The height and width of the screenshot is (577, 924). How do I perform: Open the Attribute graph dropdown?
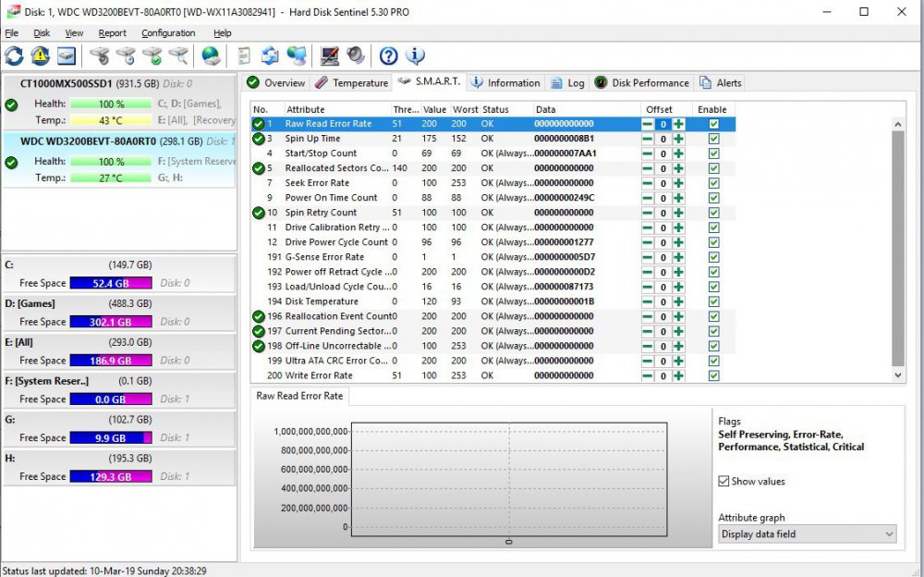click(x=808, y=534)
